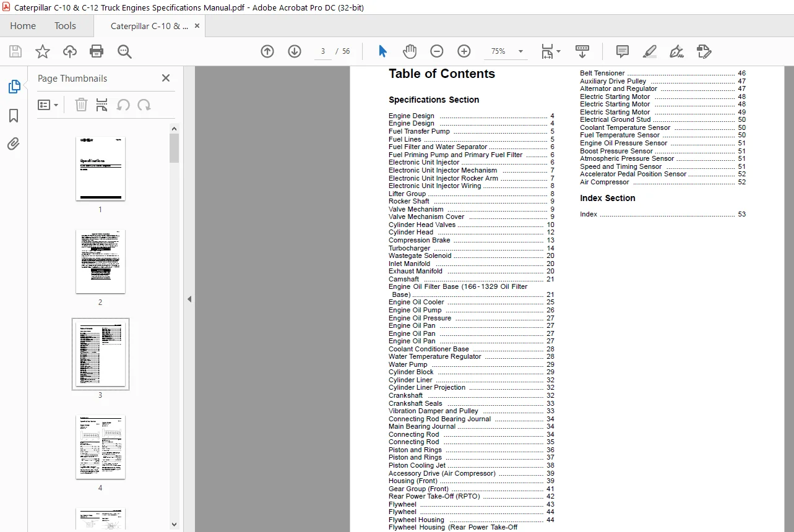Show the Page Thumbnails sidebar icon
Screen dimensions: 794x532
click(x=14, y=87)
